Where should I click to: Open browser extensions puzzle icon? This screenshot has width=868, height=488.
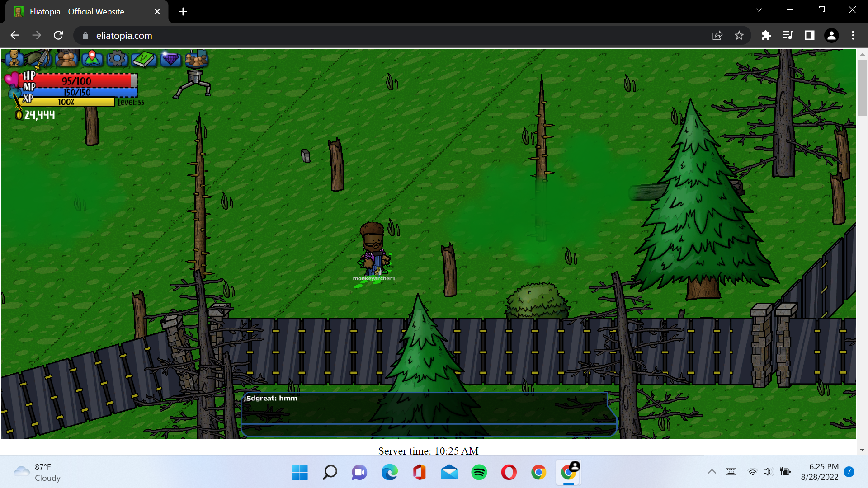point(766,35)
